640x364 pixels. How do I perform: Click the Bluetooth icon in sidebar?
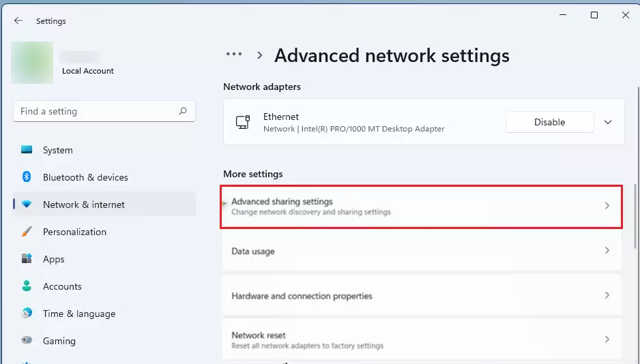click(x=27, y=177)
